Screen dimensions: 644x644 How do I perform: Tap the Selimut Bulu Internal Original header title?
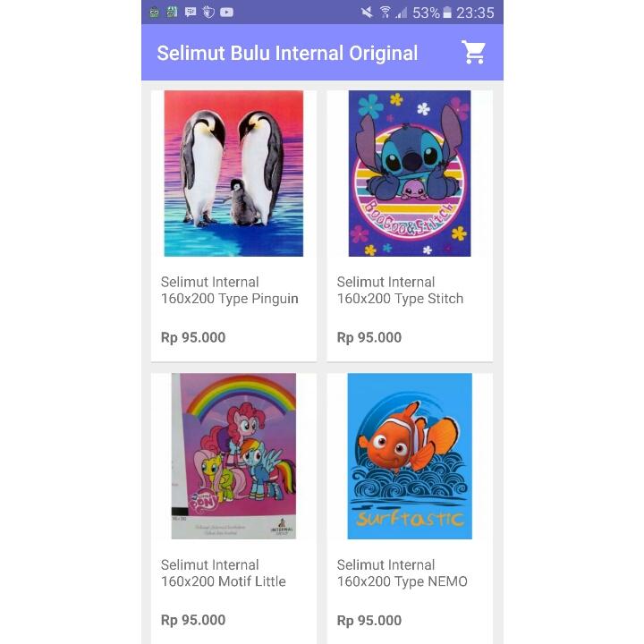[287, 54]
